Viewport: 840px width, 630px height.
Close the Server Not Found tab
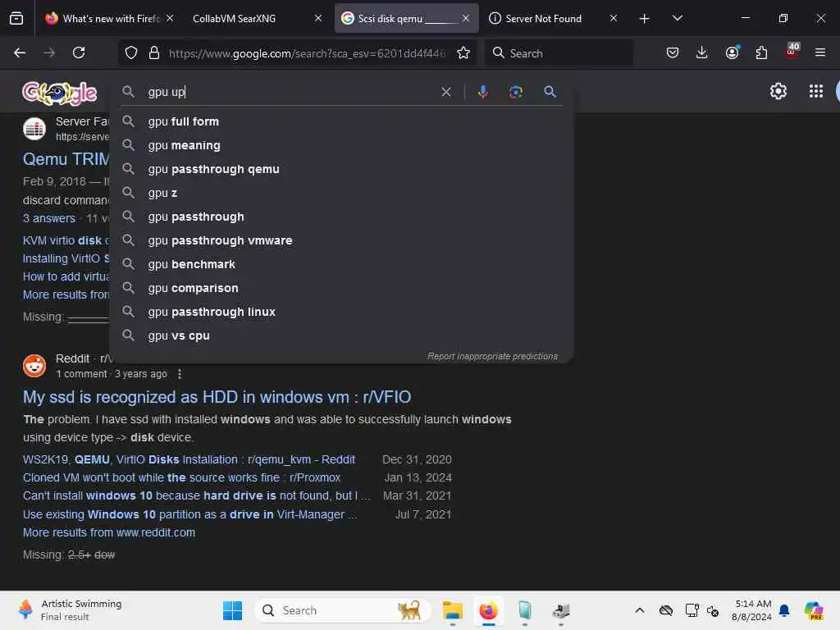point(614,19)
